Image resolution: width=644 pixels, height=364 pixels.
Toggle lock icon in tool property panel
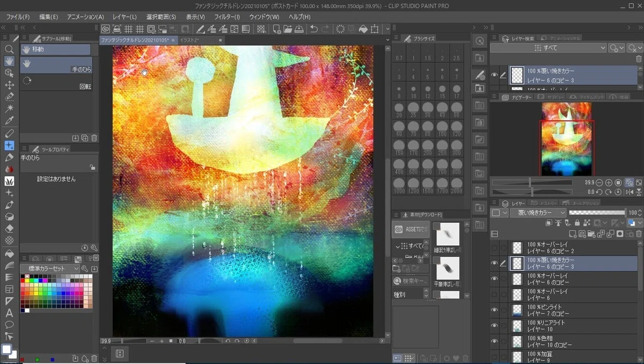pyautogui.click(x=92, y=168)
